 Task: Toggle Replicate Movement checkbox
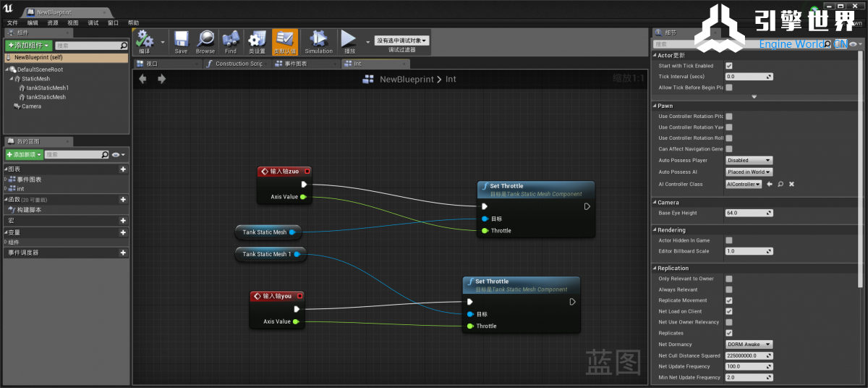click(729, 300)
